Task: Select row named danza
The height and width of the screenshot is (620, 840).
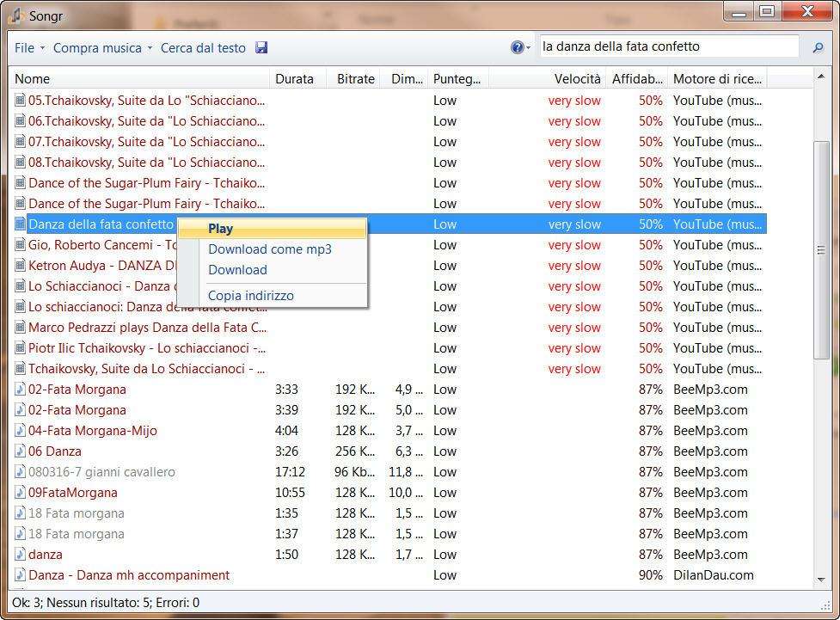Action: pyautogui.click(x=389, y=554)
